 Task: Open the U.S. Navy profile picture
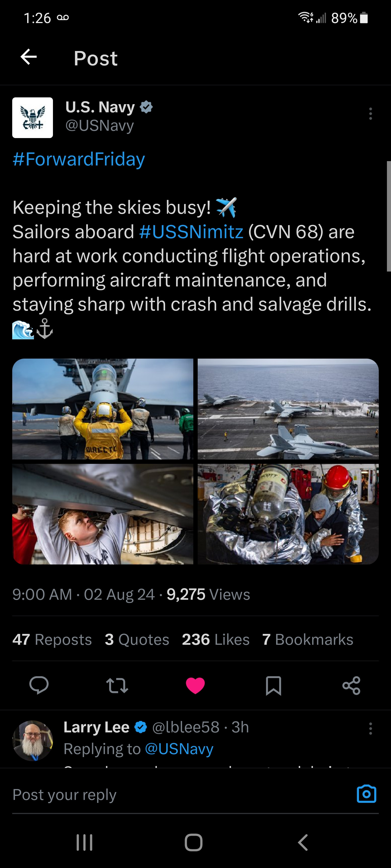point(33,118)
